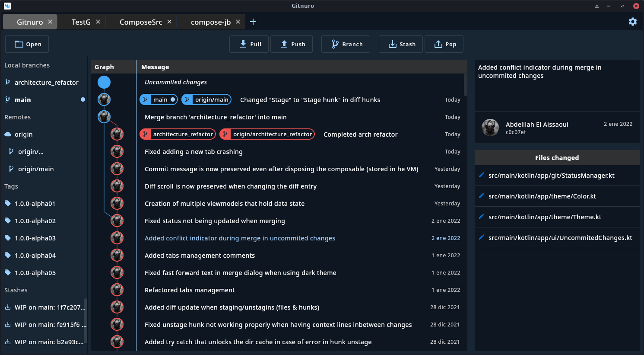Close the ComposeSrc tab
The height and width of the screenshot is (355, 644).
pos(169,22)
